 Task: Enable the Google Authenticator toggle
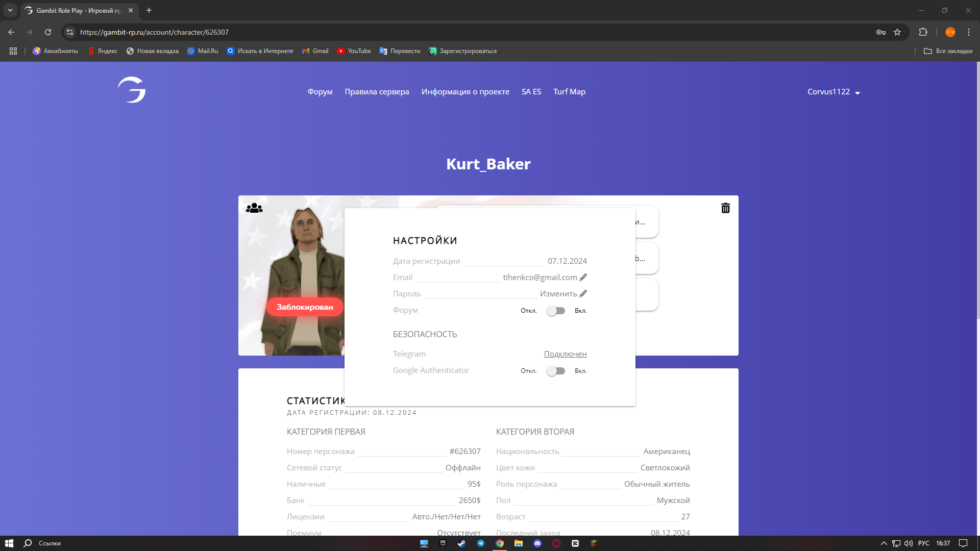(555, 371)
